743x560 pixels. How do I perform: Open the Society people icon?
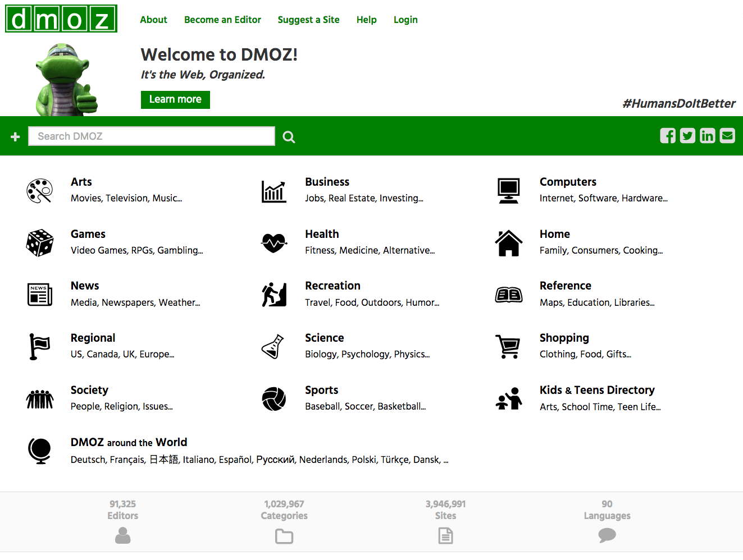pos(40,399)
